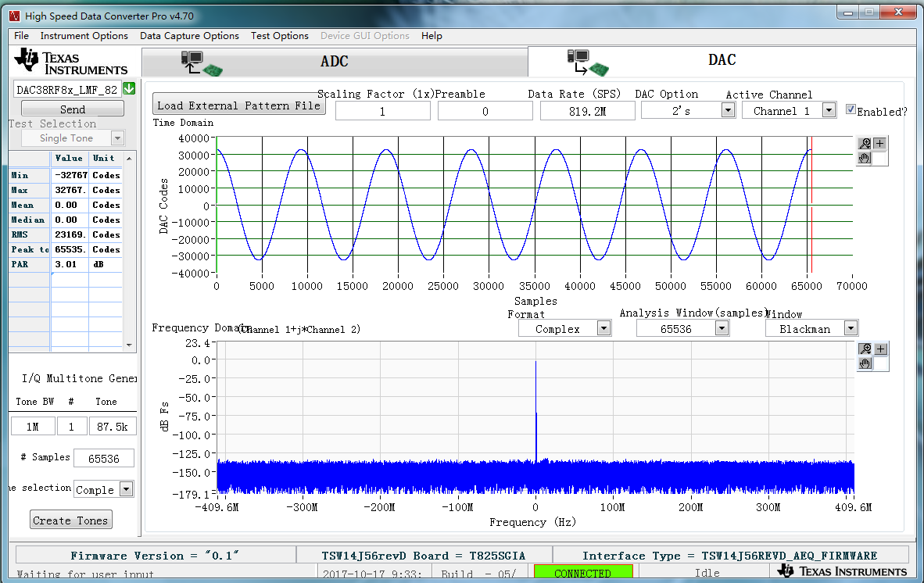Open the device selection box DAC38RF8x_LMF_82

point(67,90)
